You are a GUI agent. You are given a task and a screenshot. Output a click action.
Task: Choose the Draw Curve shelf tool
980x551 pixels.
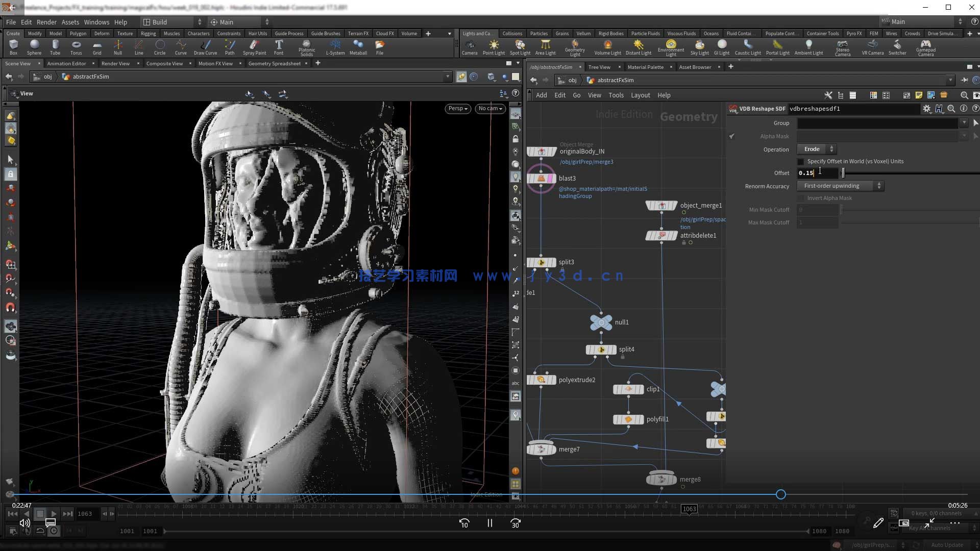pyautogui.click(x=205, y=47)
